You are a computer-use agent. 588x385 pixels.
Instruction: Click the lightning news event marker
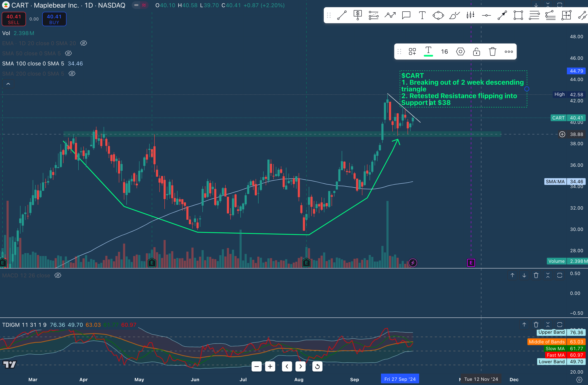pyautogui.click(x=413, y=263)
